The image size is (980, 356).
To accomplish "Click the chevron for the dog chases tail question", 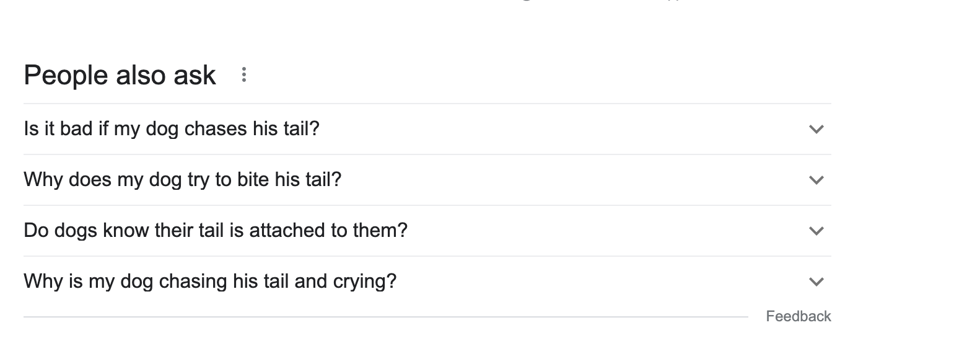I will pos(816,129).
